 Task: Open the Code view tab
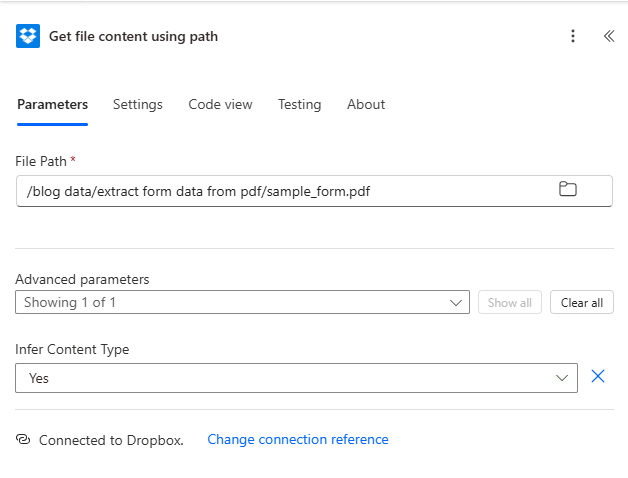click(x=220, y=105)
